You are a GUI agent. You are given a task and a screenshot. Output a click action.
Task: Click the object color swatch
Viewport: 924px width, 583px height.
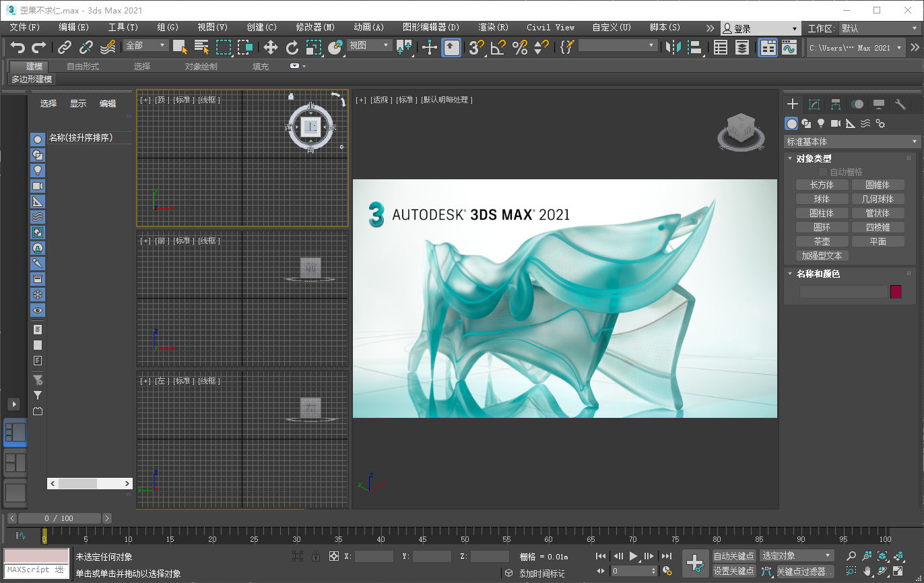tap(896, 291)
